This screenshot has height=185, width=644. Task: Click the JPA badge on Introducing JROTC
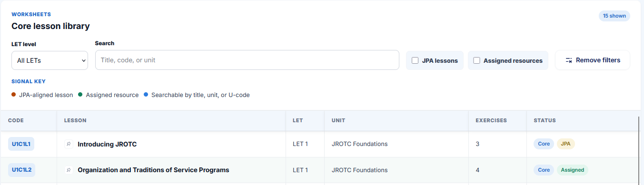click(x=566, y=144)
